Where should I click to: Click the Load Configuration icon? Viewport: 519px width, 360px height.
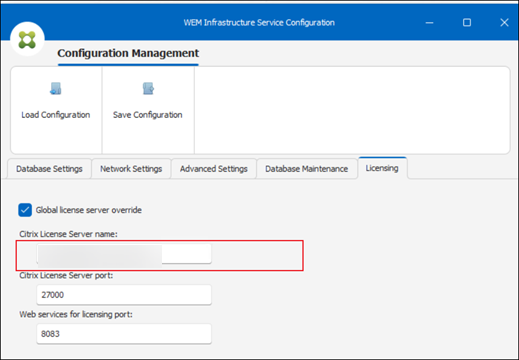click(56, 89)
